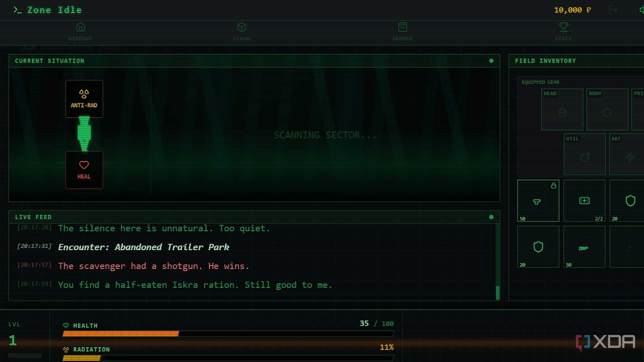Image resolution: width=644 pixels, height=362 pixels.
Task: Click 'The scavenger had a shotgun' log line
Action: pyautogui.click(x=154, y=266)
